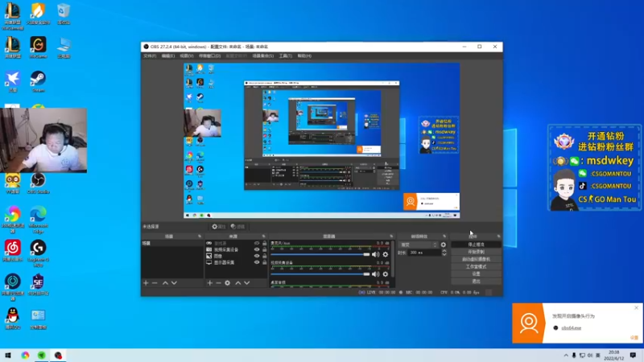Viewport: 644px width, 362px height.
Task: Click the 开始录制 start recording button
Action: 476,252
